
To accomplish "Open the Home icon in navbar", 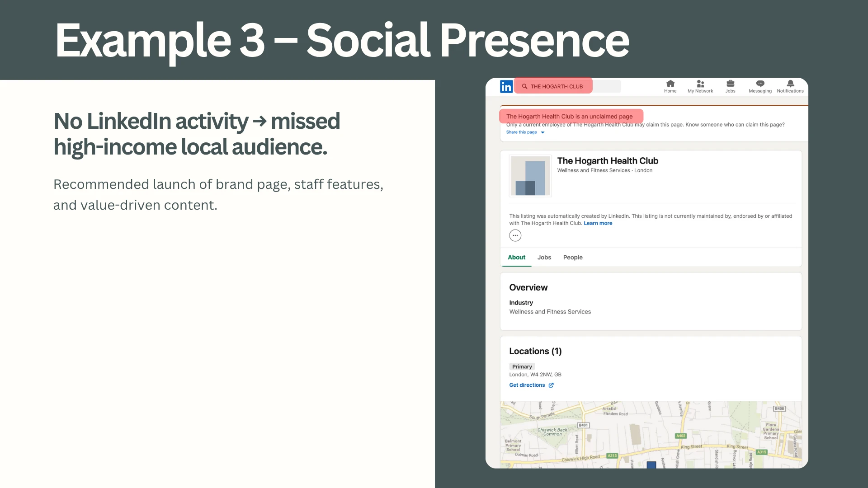I will click(670, 84).
